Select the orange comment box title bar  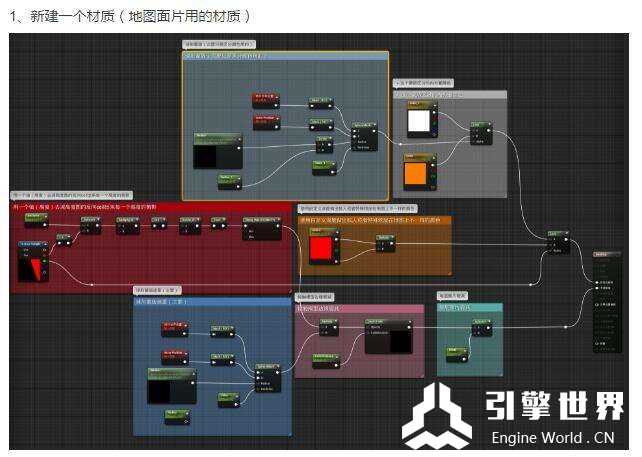(374, 219)
